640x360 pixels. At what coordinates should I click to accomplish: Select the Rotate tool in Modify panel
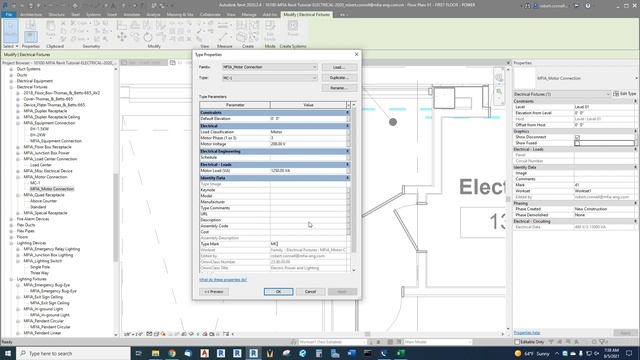point(148,38)
